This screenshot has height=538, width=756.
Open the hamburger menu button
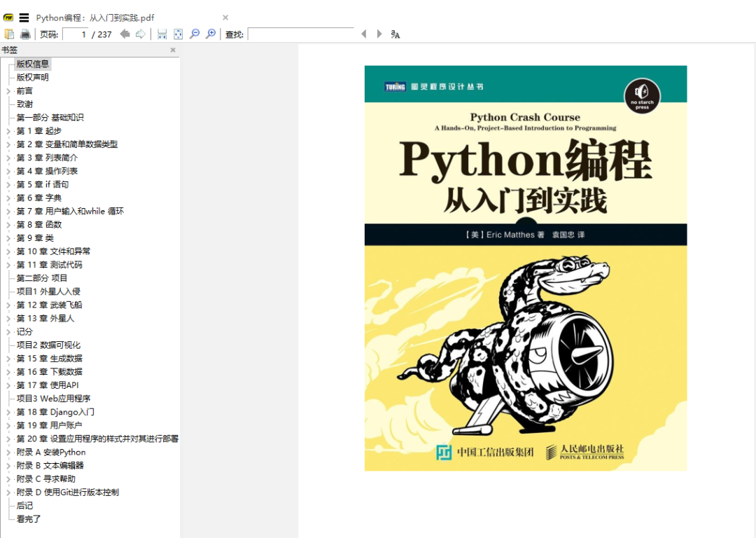point(24,18)
